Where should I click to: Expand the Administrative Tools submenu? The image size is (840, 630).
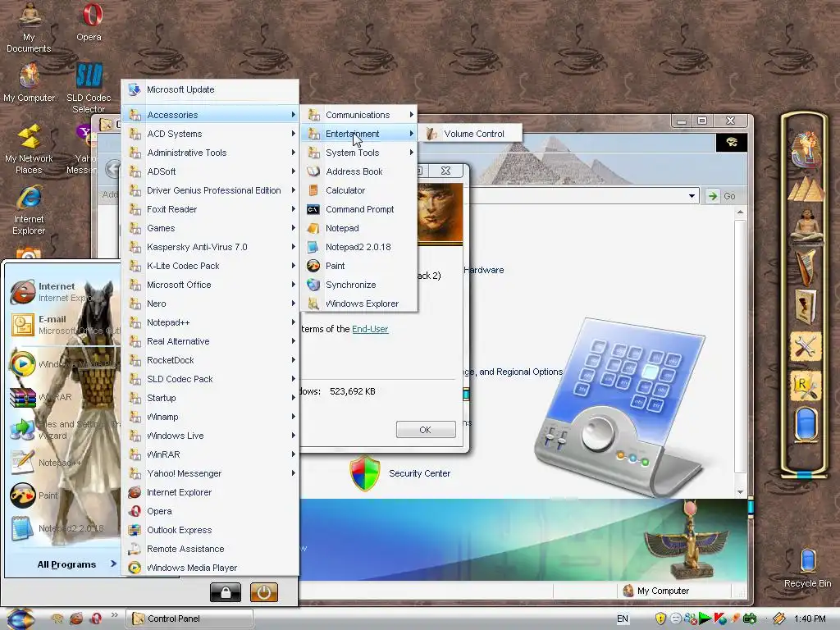211,153
